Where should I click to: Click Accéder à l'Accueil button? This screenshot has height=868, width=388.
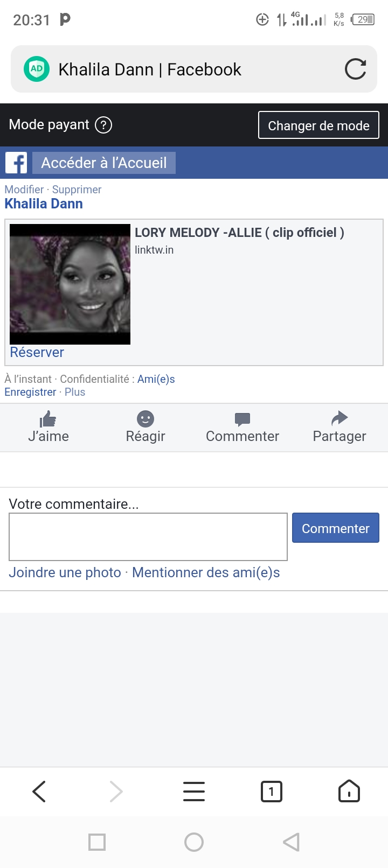[104, 163]
